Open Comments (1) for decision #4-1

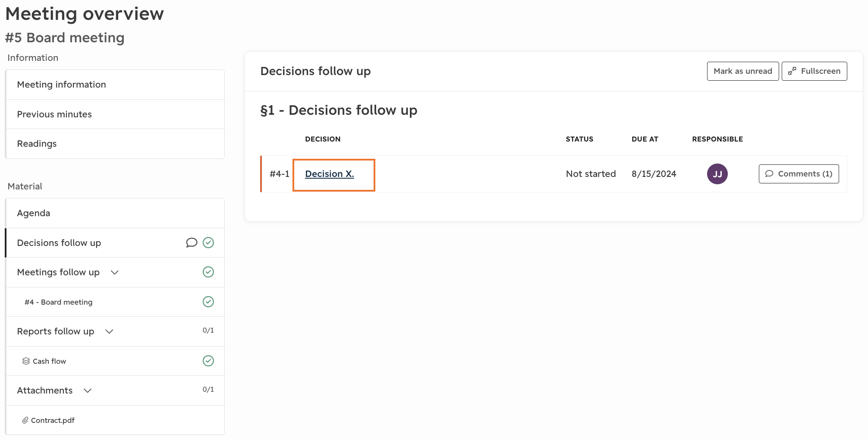(799, 174)
